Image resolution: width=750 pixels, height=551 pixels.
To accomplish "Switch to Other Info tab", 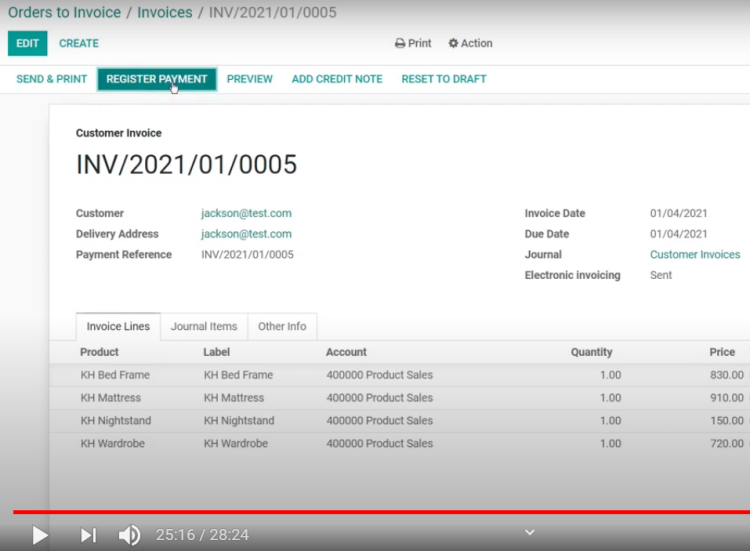I will click(x=282, y=326).
